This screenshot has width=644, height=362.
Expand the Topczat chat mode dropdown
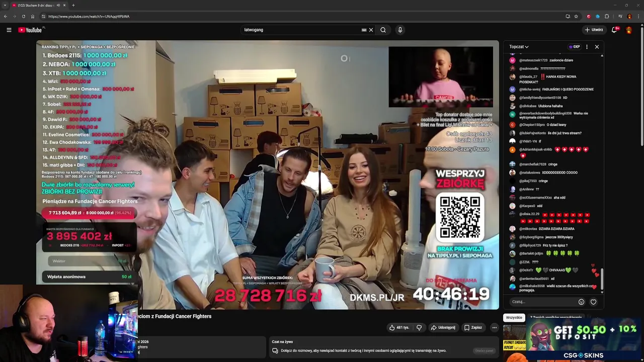pos(519,47)
